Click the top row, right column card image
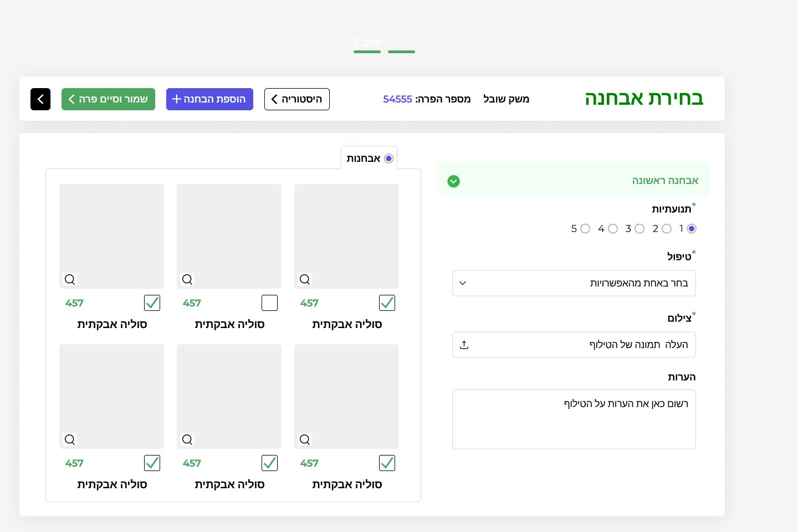The width and height of the screenshot is (798, 532). (x=347, y=236)
